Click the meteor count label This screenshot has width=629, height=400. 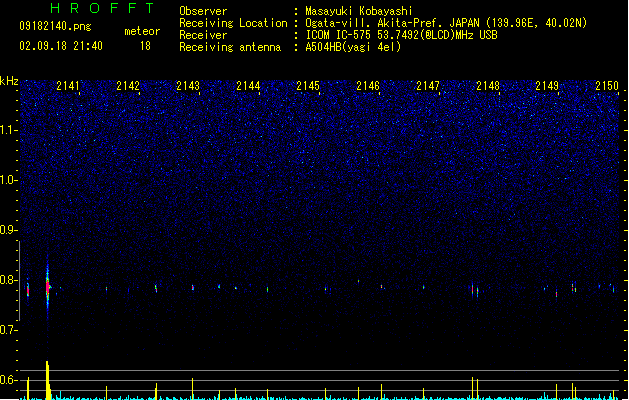pos(142,31)
